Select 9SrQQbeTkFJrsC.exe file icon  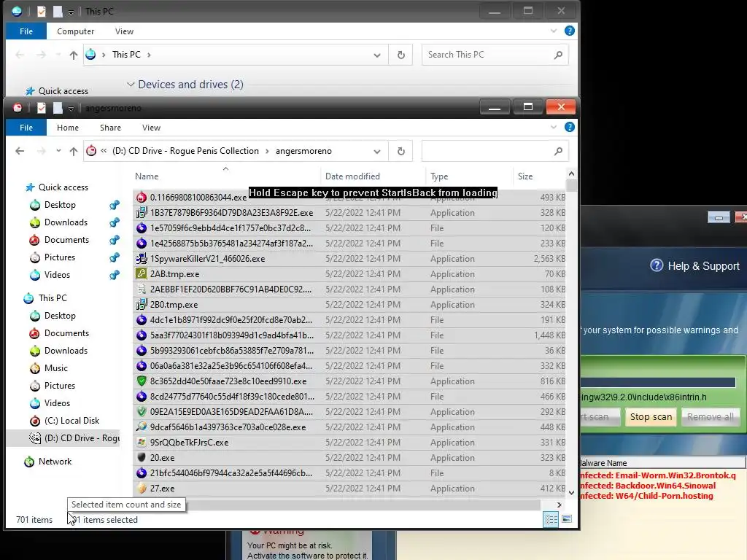click(142, 443)
